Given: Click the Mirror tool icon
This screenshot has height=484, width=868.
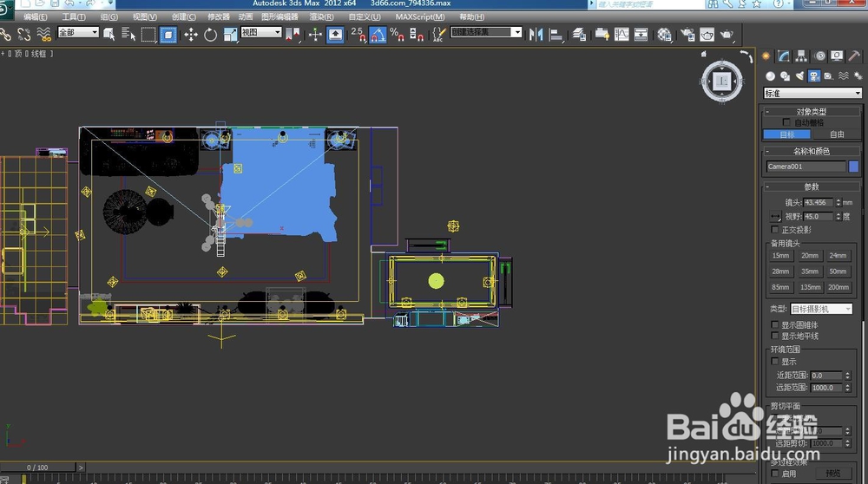Looking at the screenshot, I should point(536,35).
